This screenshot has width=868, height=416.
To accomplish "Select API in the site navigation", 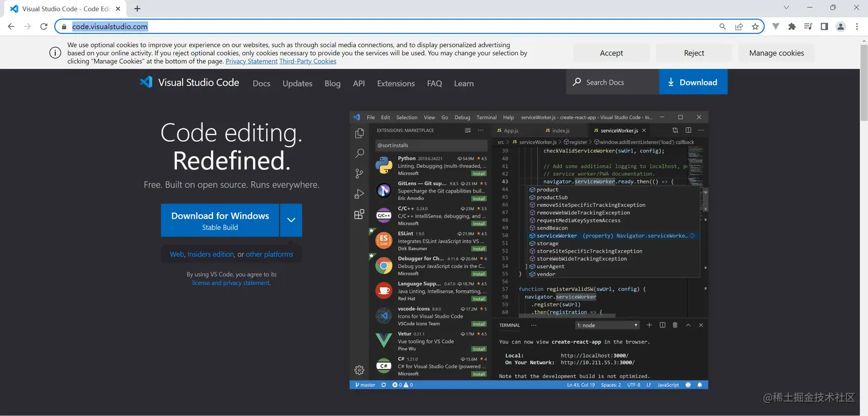I will (359, 83).
